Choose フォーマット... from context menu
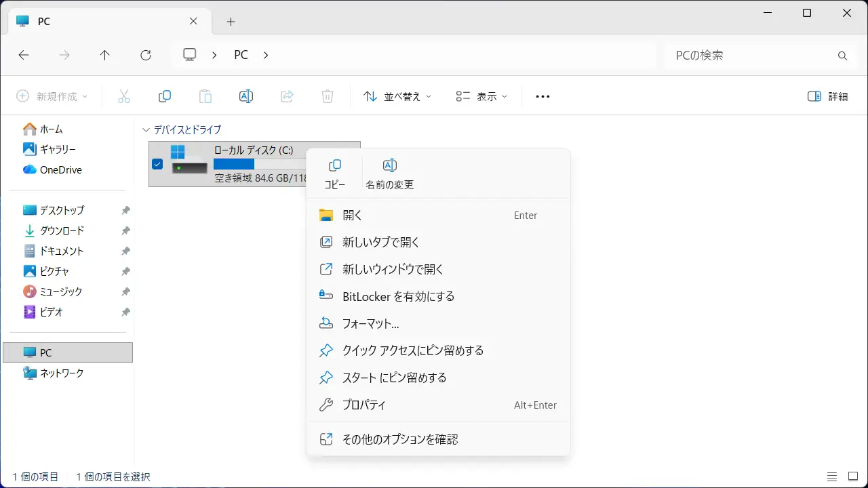Image resolution: width=868 pixels, height=488 pixels. pos(370,324)
